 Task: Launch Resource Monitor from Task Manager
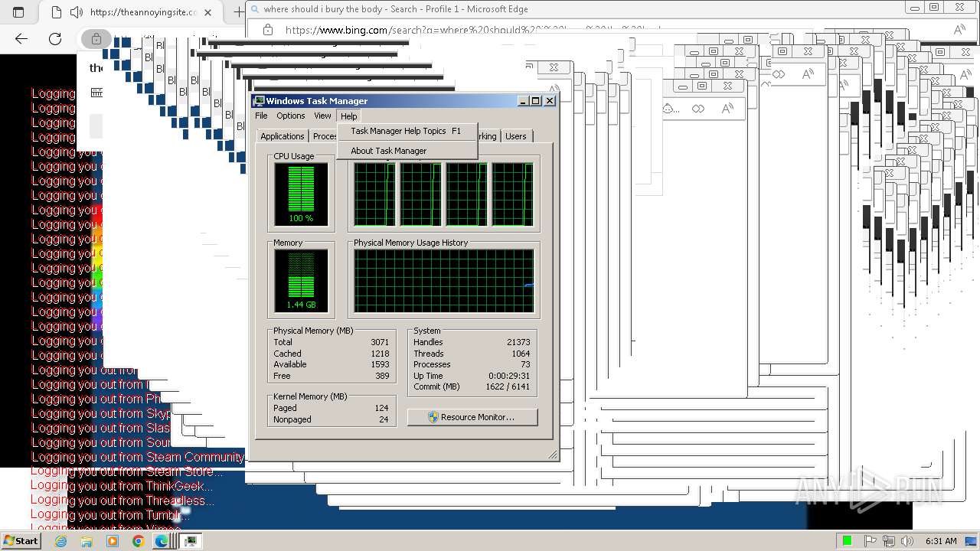tap(472, 417)
